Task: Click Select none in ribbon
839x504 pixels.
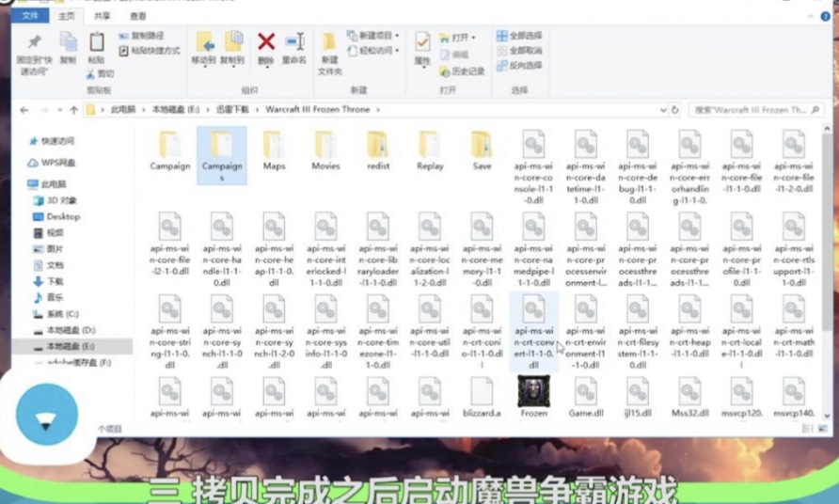Action: pos(519,51)
